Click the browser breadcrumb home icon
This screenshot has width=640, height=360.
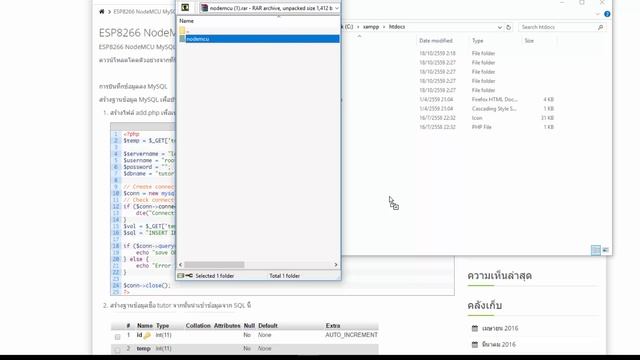pyautogui.click(x=102, y=12)
